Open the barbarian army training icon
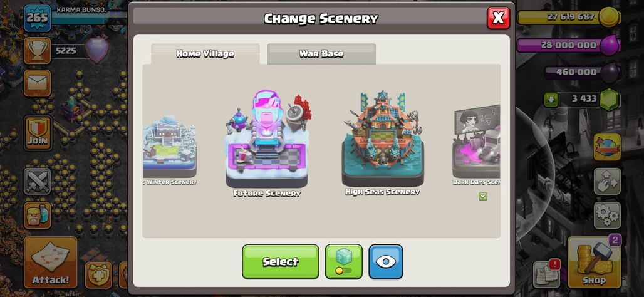 tap(38, 215)
